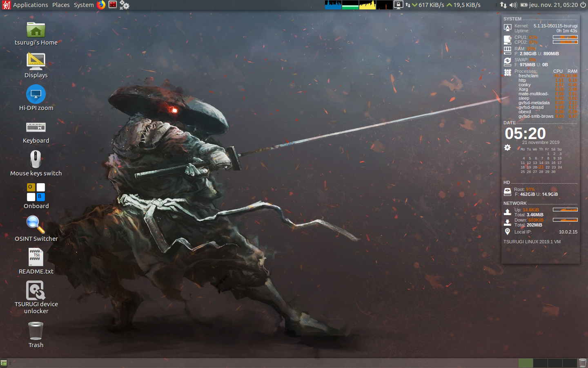The height and width of the screenshot is (368, 588).
Task: Open the clock calendar showing jeu. nov. 21
Action: click(x=554, y=5)
